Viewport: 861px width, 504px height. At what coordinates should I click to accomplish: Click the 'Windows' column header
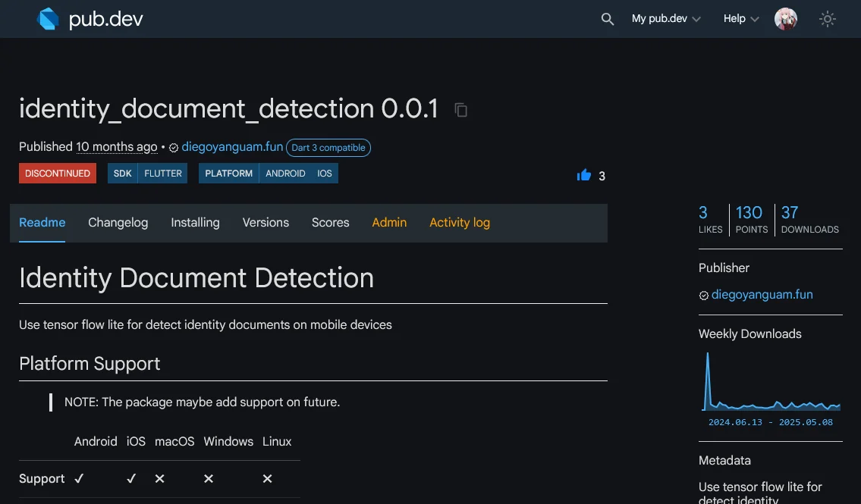click(228, 442)
